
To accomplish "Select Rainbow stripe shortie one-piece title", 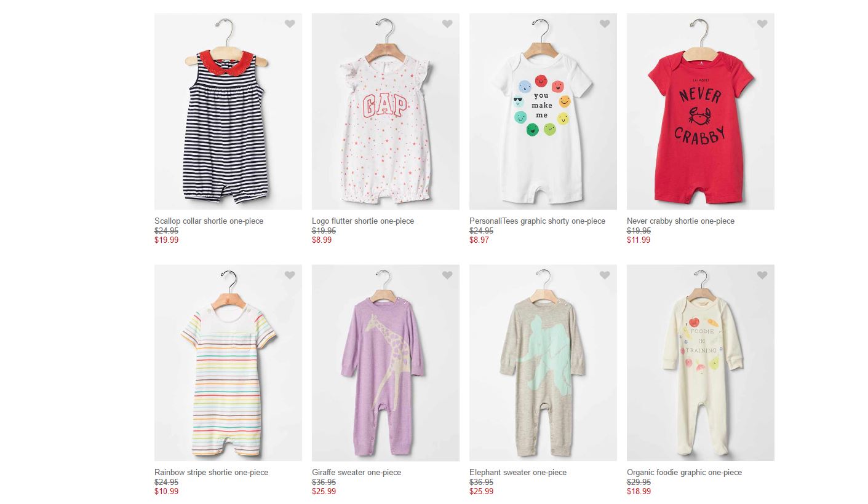I will point(211,473).
